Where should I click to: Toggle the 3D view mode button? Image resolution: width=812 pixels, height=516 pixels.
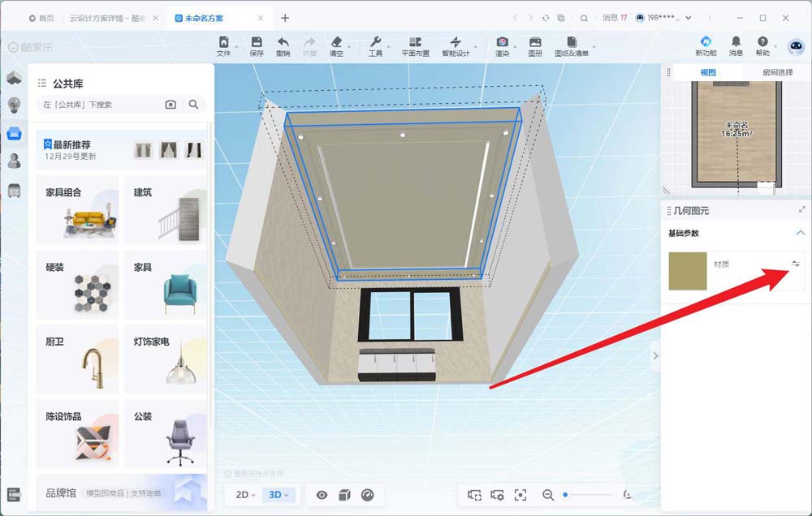pyautogui.click(x=279, y=495)
